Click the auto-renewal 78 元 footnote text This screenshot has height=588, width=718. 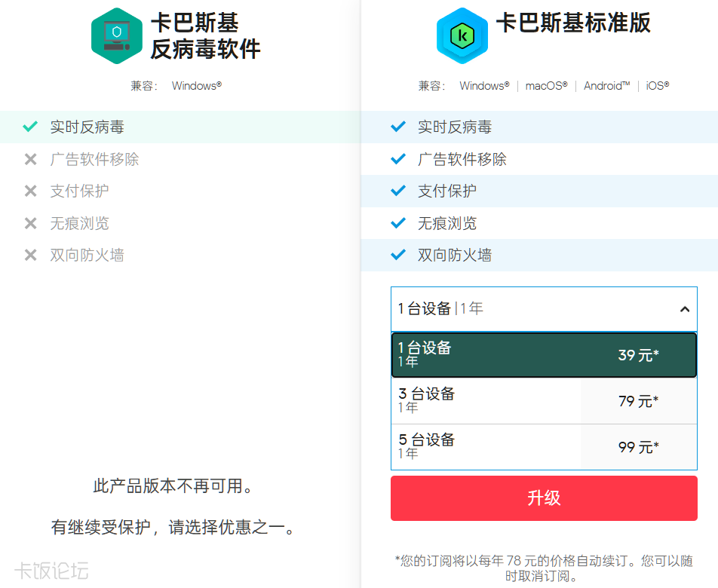pyautogui.click(x=544, y=568)
